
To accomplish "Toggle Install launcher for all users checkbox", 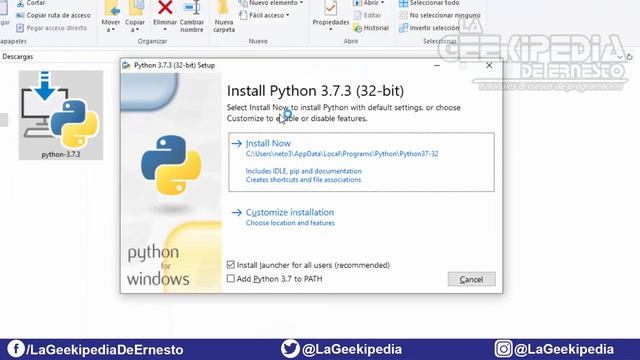I will (x=231, y=265).
